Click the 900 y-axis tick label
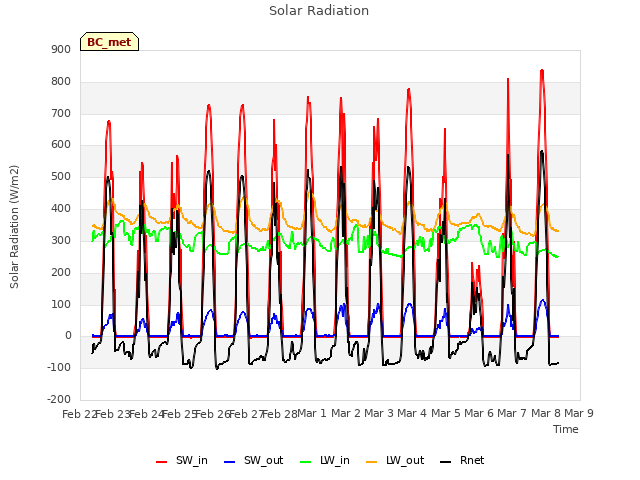The width and height of the screenshot is (640, 480). [x=61, y=49]
